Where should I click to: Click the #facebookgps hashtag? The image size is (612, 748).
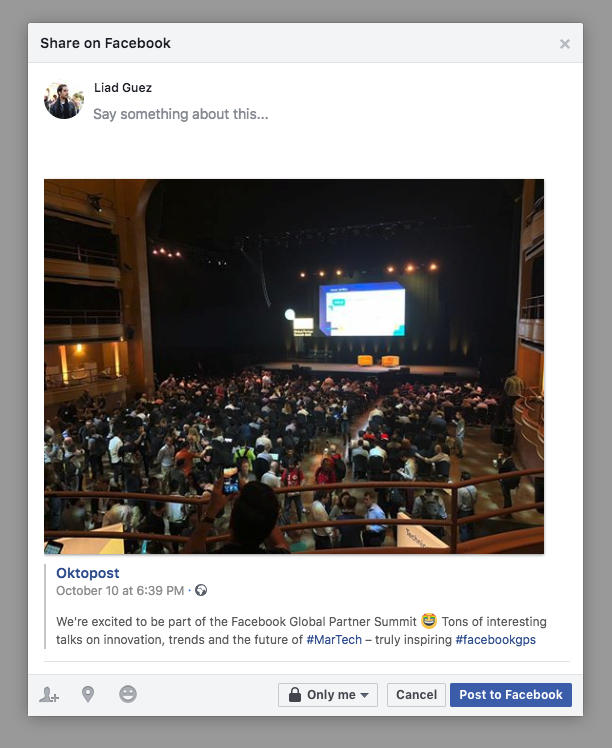point(496,640)
